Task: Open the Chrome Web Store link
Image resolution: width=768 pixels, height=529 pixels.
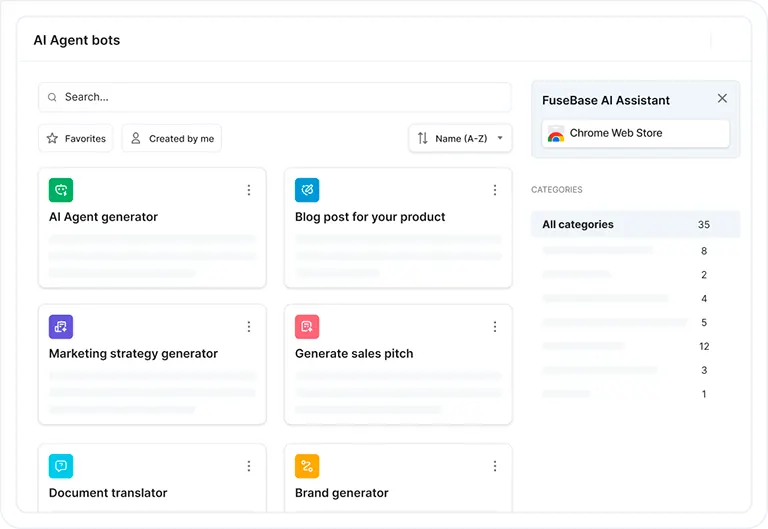Action: (x=636, y=134)
